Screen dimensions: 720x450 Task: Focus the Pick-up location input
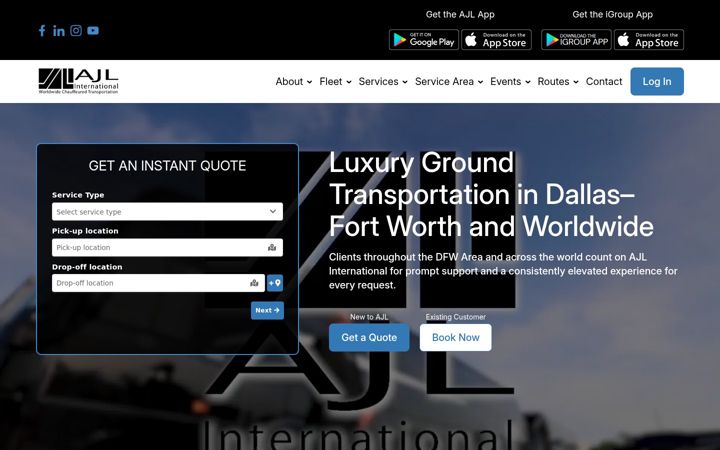(167, 248)
